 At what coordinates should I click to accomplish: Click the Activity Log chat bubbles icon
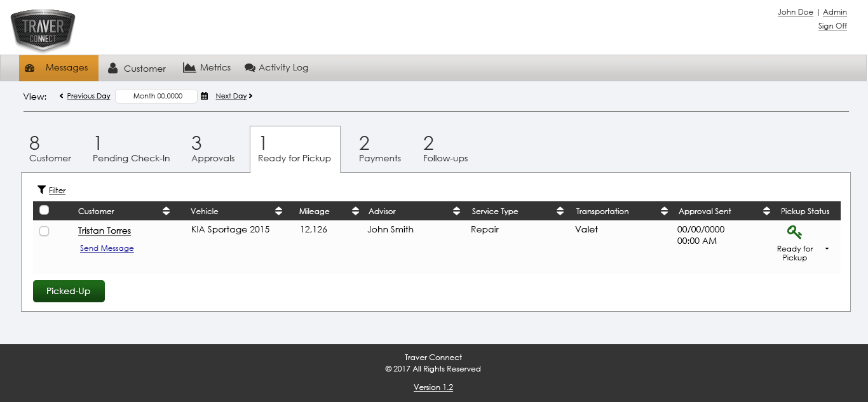250,68
